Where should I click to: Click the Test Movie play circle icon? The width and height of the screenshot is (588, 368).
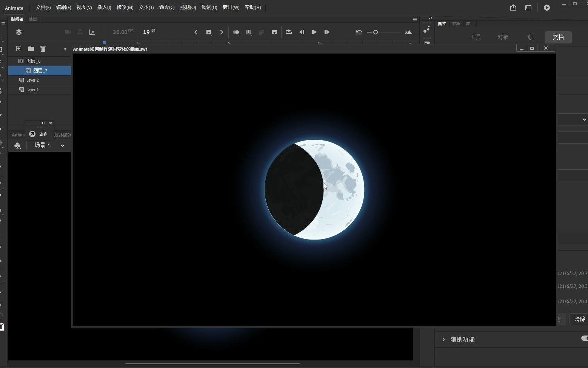pos(547,8)
